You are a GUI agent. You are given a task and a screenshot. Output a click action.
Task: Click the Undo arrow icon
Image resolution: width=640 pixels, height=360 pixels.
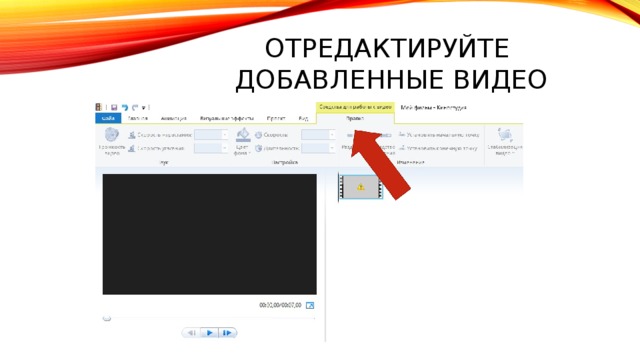125,107
